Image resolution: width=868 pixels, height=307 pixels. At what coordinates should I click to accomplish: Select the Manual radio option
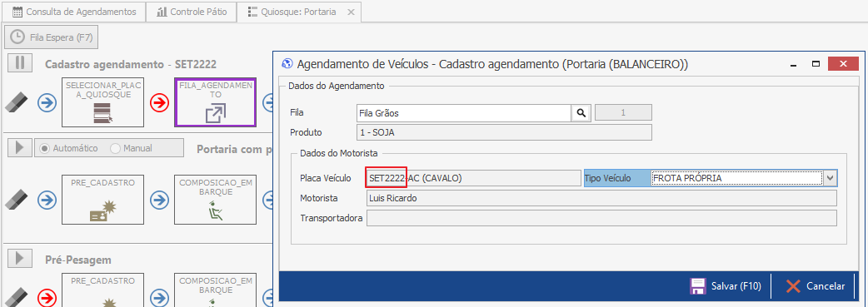(x=131, y=148)
